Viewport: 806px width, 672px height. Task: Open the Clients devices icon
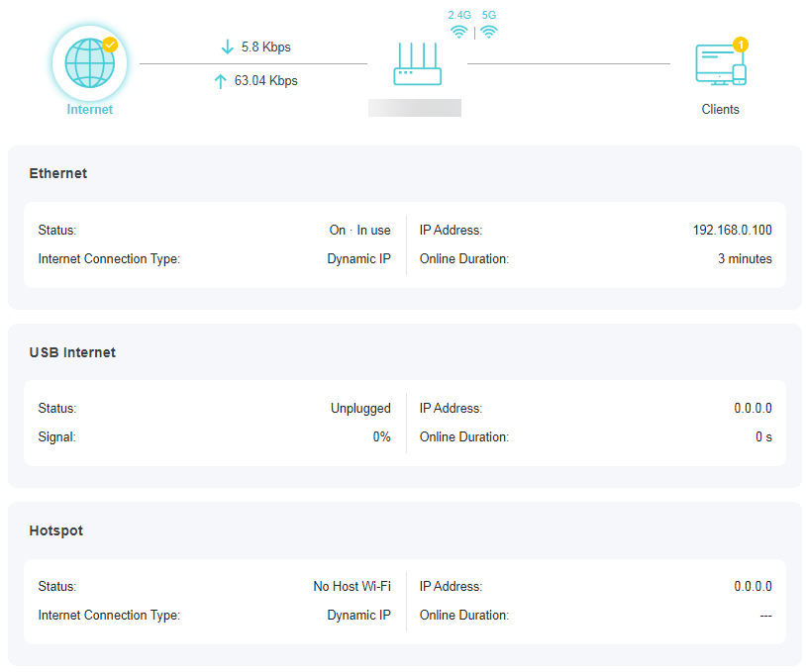tap(719, 64)
